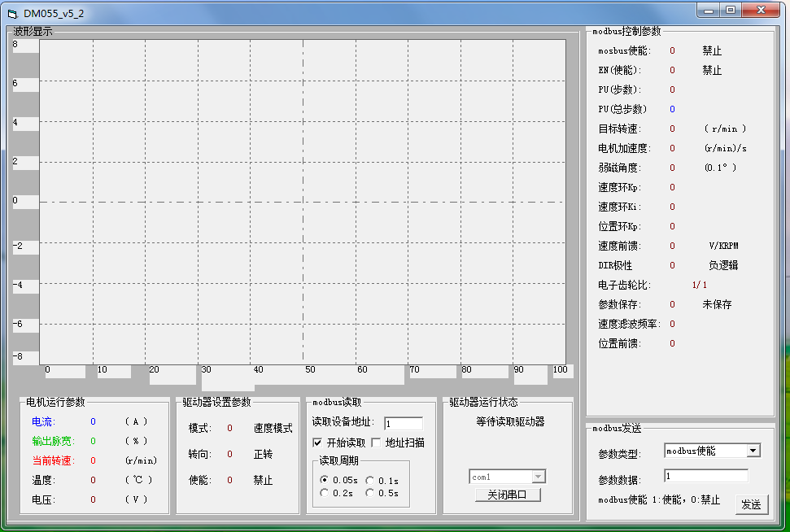Select the 0.1s read period radio button
This screenshot has width=790, height=532.
coord(370,480)
